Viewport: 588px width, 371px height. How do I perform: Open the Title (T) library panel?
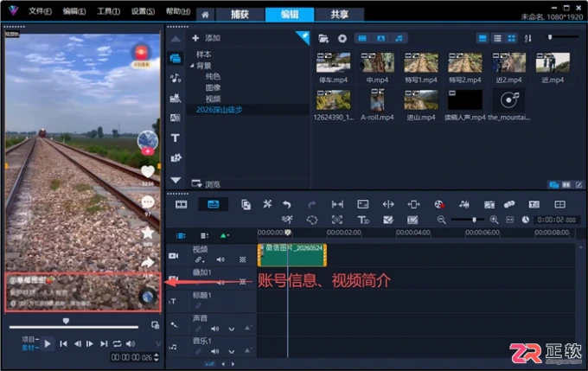pos(176,138)
